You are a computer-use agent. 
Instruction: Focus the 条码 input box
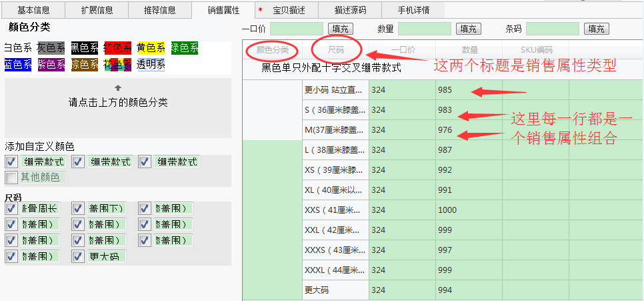click(552, 29)
